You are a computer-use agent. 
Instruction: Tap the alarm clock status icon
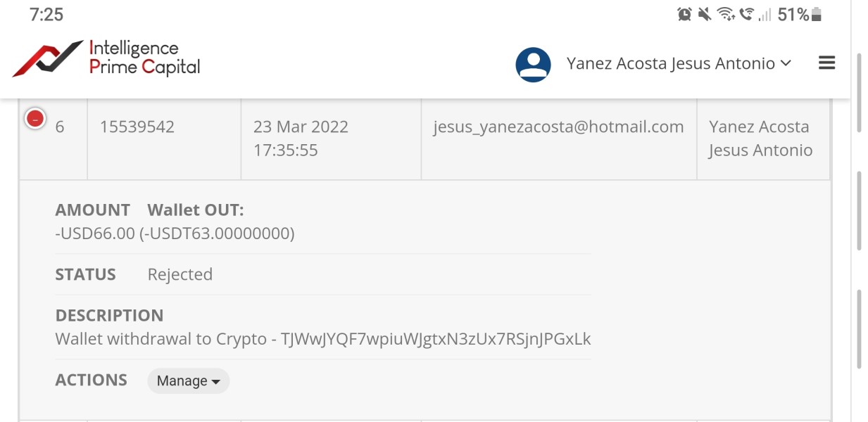pos(684,14)
